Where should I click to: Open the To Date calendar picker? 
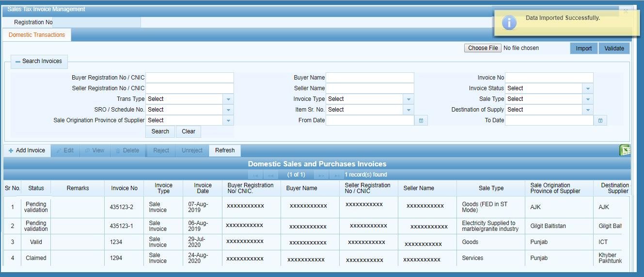pyautogui.click(x=600, y=120)
